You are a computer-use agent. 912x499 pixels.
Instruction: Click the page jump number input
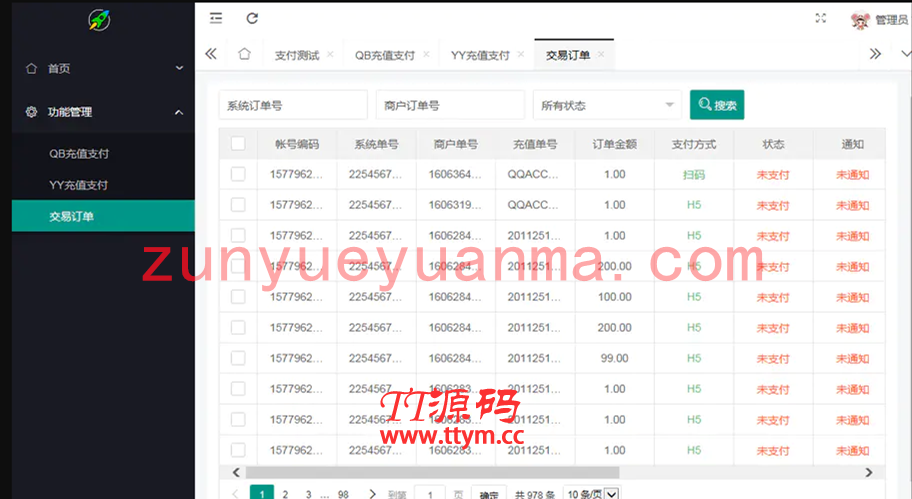tap(430, 493)
